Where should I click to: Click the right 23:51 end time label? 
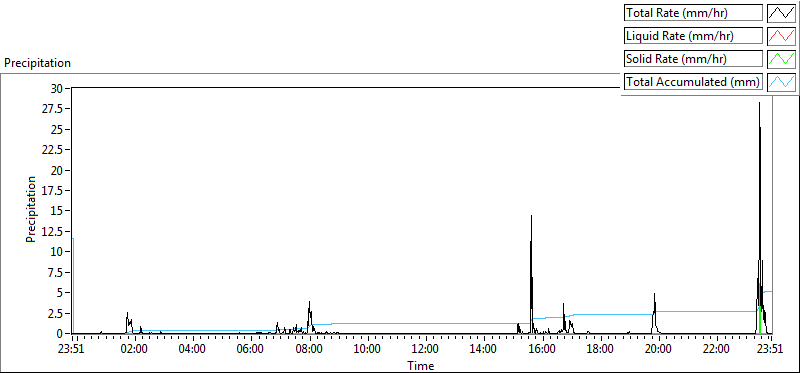click(771, 350)
